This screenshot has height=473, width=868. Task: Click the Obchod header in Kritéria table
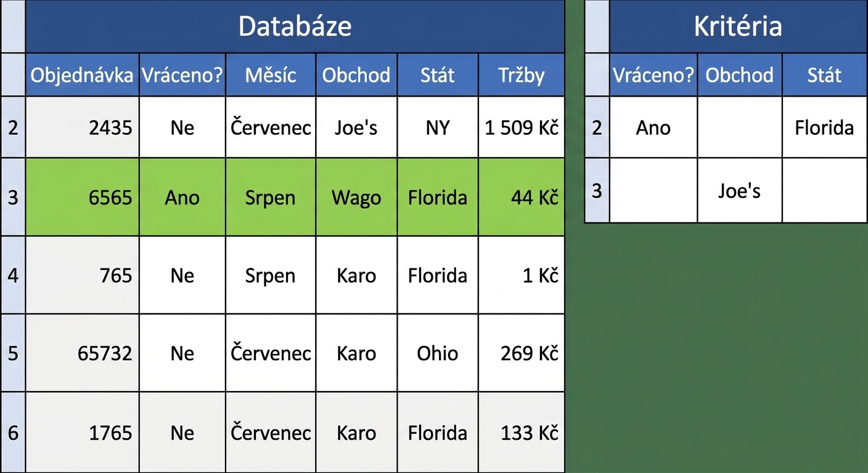[740, 75]
